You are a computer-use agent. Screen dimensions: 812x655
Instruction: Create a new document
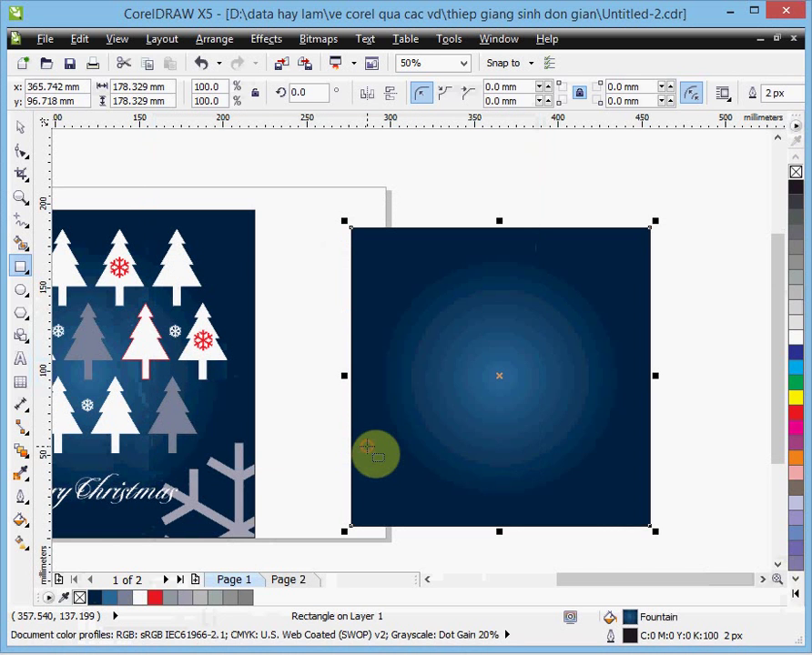point(23,63)
